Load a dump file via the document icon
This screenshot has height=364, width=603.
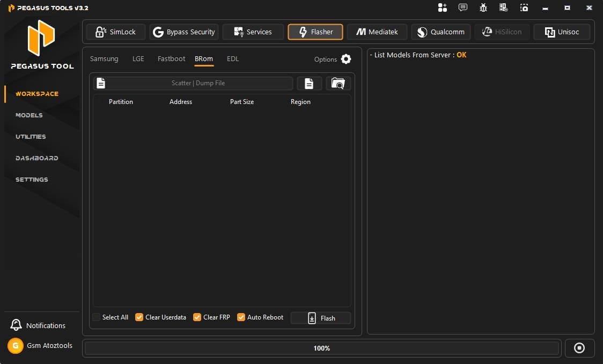(310, 83)
